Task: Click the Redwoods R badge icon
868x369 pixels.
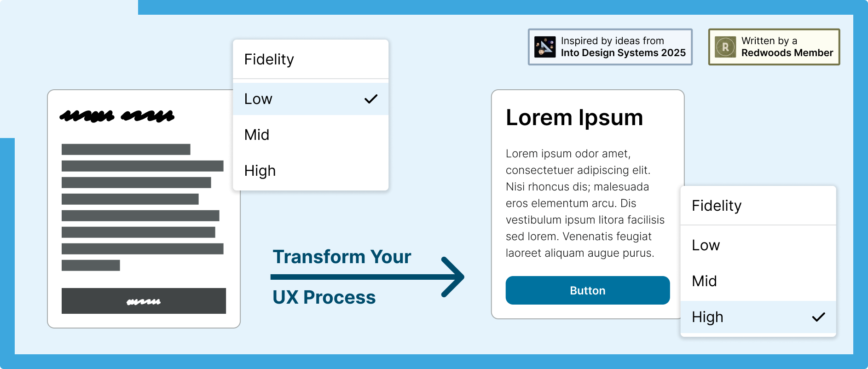Action: [x=725, y=47]
